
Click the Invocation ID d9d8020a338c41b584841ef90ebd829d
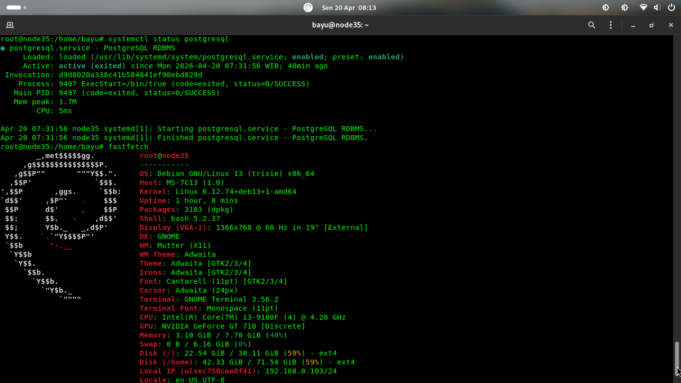click(x=130, y=75)
